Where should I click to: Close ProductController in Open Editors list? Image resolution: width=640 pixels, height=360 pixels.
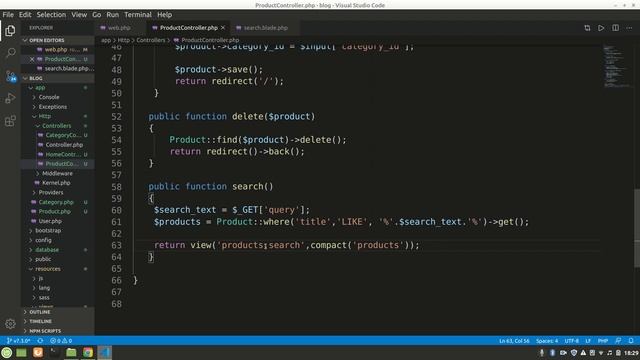tap(32, 59)
